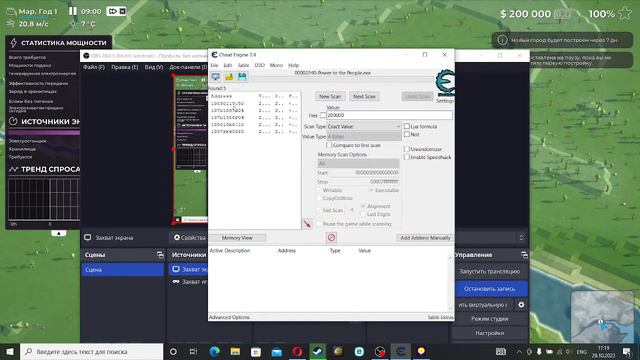Image resolution: width=640 pixels, height=360 pixels.
Task: Click the Value input field with 200000
Action: (x=389, y=116)
